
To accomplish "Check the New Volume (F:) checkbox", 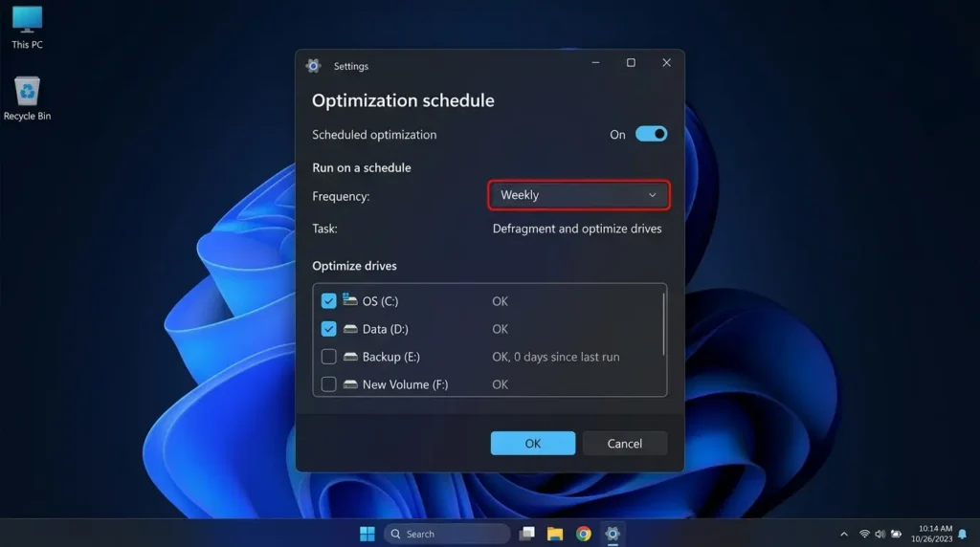I will coord(329,384).
